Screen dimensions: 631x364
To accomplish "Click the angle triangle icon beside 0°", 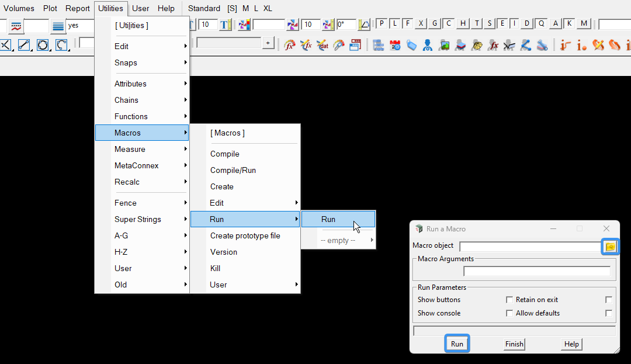I will (364, 25).
